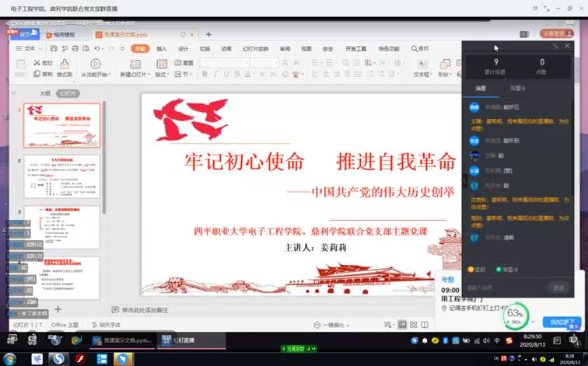Click the undo arrow icon
Image resolution: width=588 pixels, height=366 pixels.
[97, 49]
